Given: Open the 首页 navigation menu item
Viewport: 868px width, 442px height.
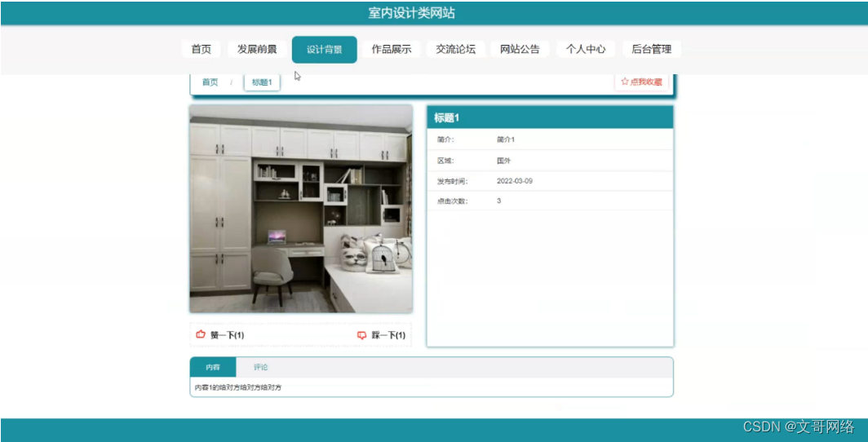Looking at the screenshot, I should pyautogui.click(x=201, y=49).
